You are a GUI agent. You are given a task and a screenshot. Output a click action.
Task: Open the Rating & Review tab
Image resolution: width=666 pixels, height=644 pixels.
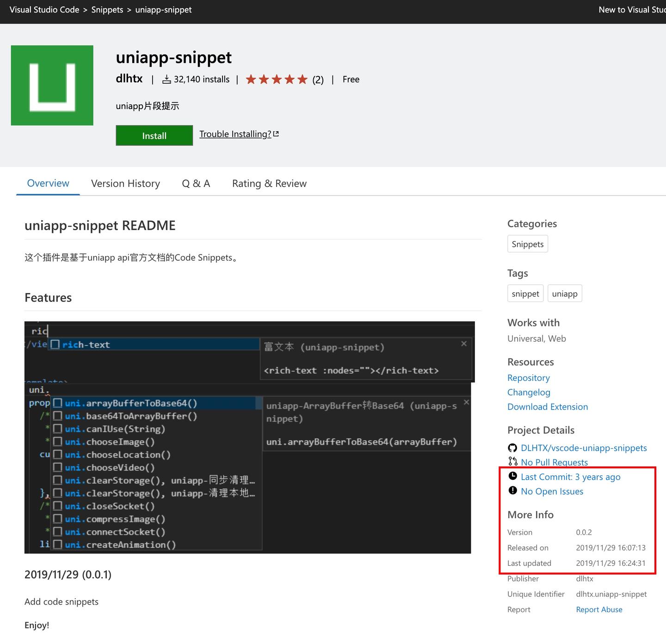(269, 184)
